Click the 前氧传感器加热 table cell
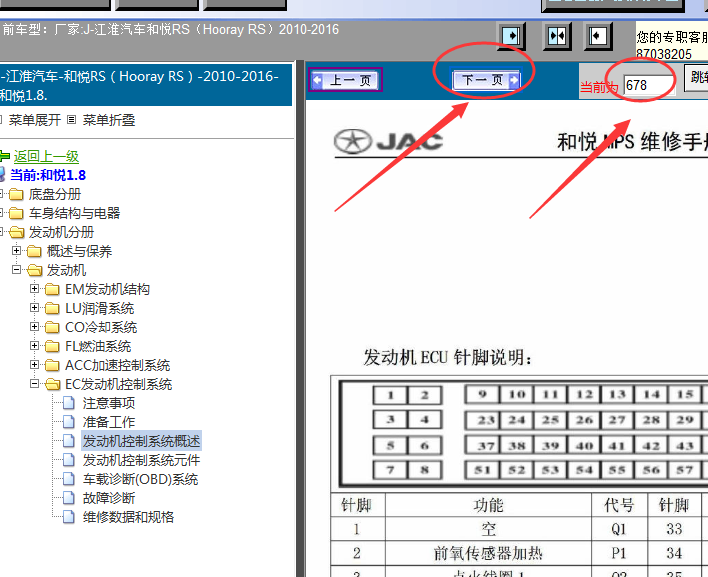 tap(488, 553)
